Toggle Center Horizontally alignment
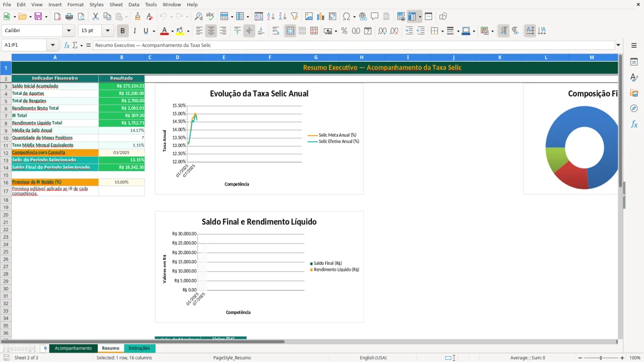644x362 pixels. click(x=211, y=31)
